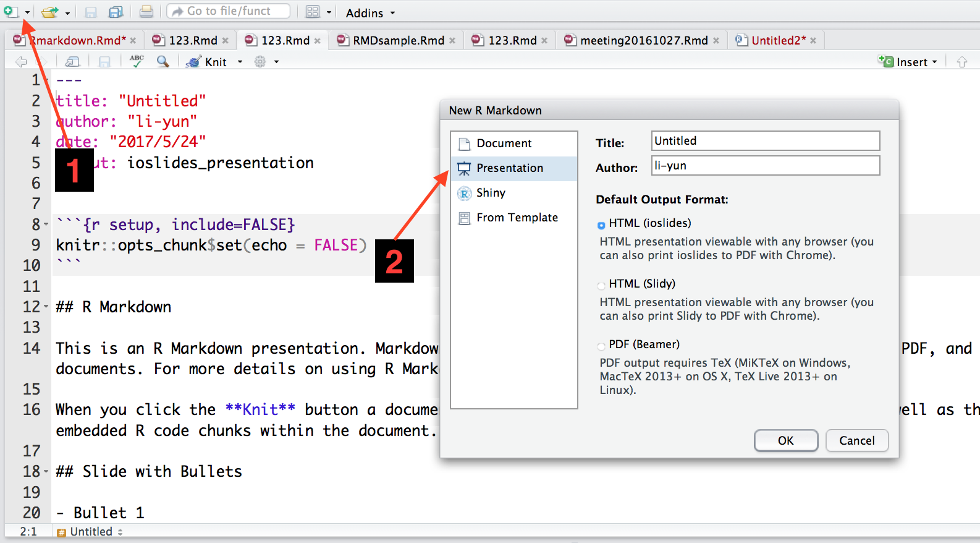The height and width of the screenshot is (543, 980).
Task: Click OK in New R Markdown dialog
Action: pos(786,440)
